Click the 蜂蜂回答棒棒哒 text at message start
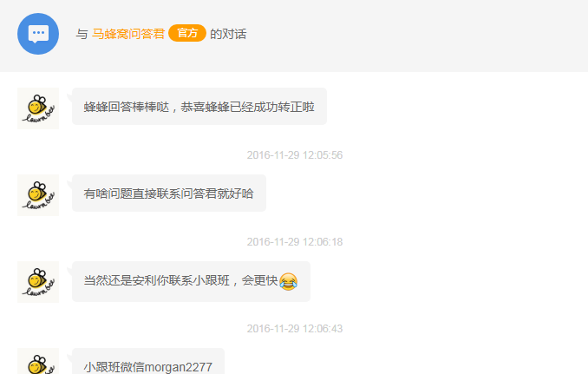The height and width of the screenshot is (374, 588). pos(126,107)
